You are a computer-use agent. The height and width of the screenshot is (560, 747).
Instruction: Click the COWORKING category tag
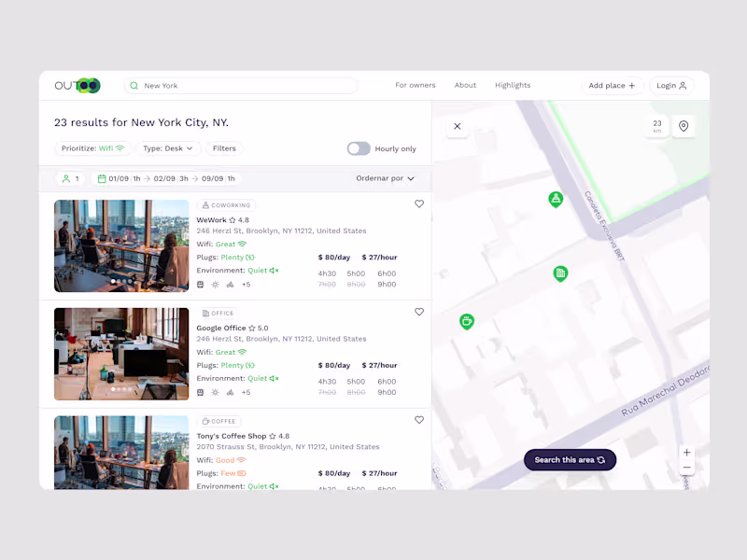tap(226, 205)
